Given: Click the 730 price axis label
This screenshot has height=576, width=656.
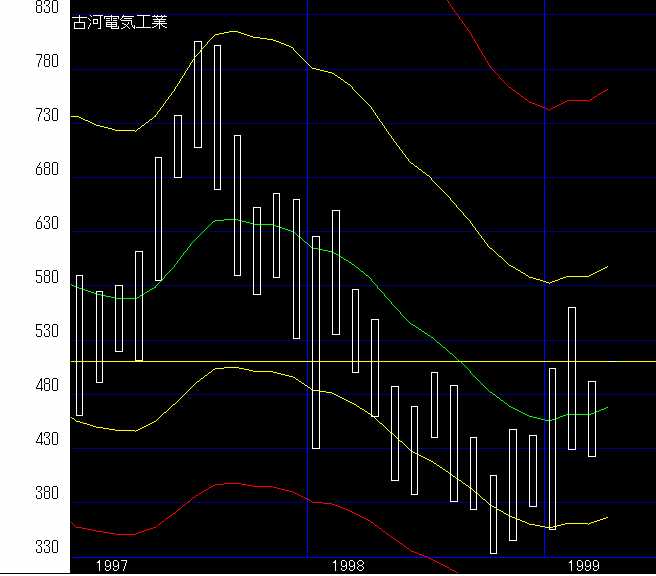Looking at the screenshot, I should pos(19,116).
